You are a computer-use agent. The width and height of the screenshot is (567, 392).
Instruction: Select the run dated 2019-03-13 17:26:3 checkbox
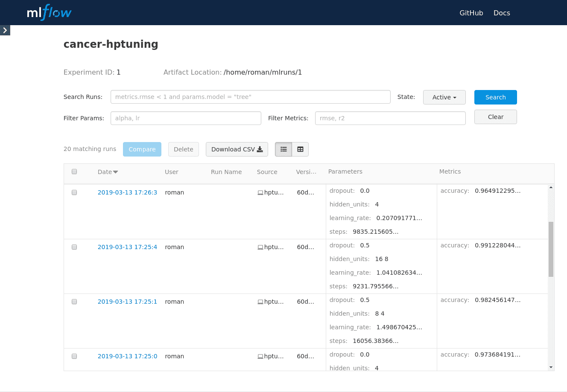74,192
